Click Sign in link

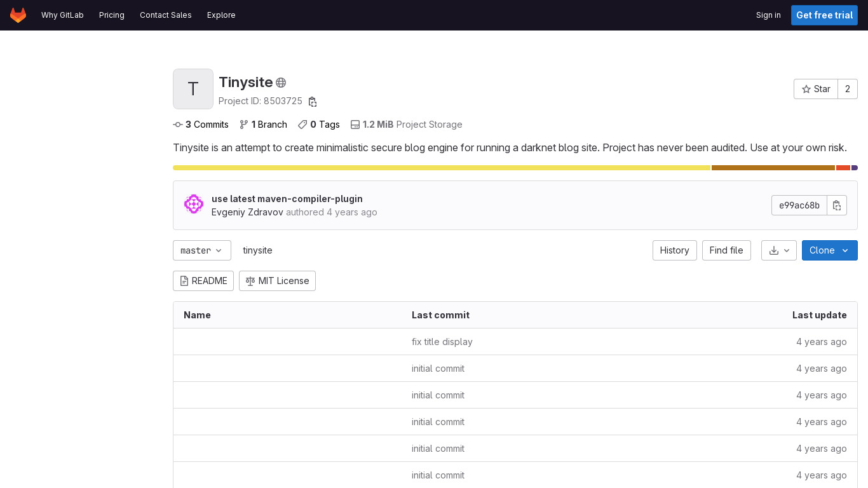[x=768, y=15]
